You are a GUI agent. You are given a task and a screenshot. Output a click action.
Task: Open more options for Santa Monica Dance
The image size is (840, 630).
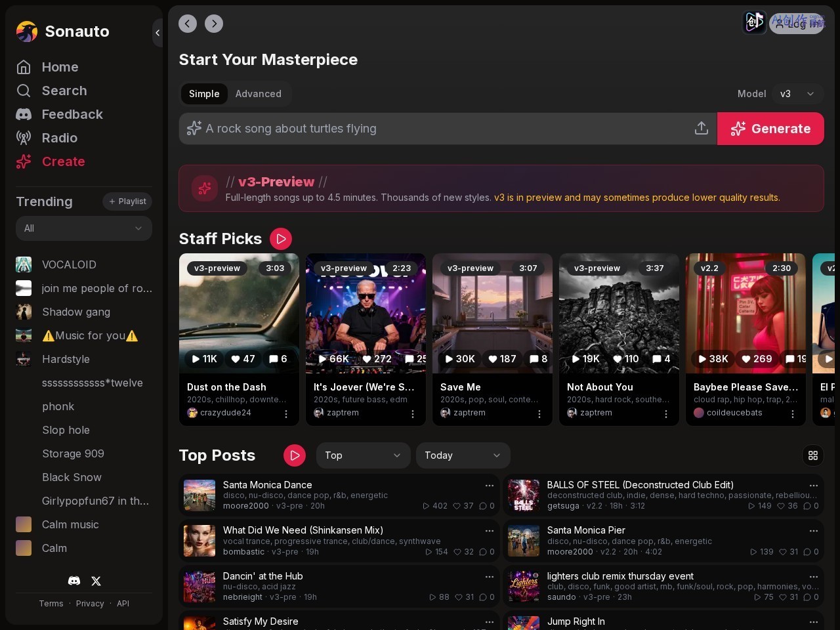pyautogui.click(x=490, y=486)
